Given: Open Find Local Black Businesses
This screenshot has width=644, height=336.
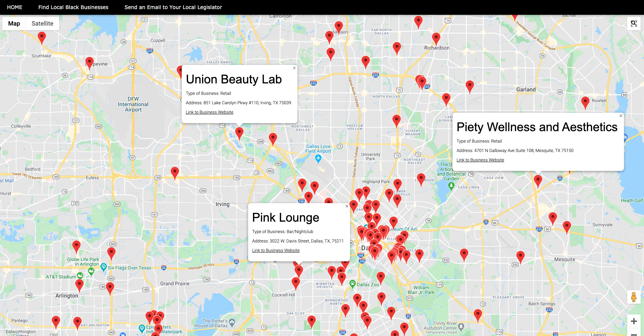Looking at the screenshot, I should (x=73, y=7).
